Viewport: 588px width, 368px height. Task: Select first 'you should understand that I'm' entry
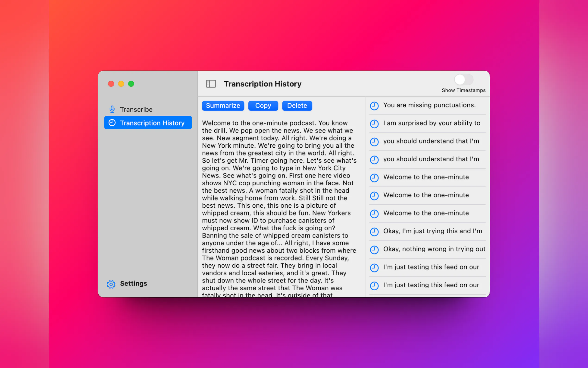[x=431, y=141]
